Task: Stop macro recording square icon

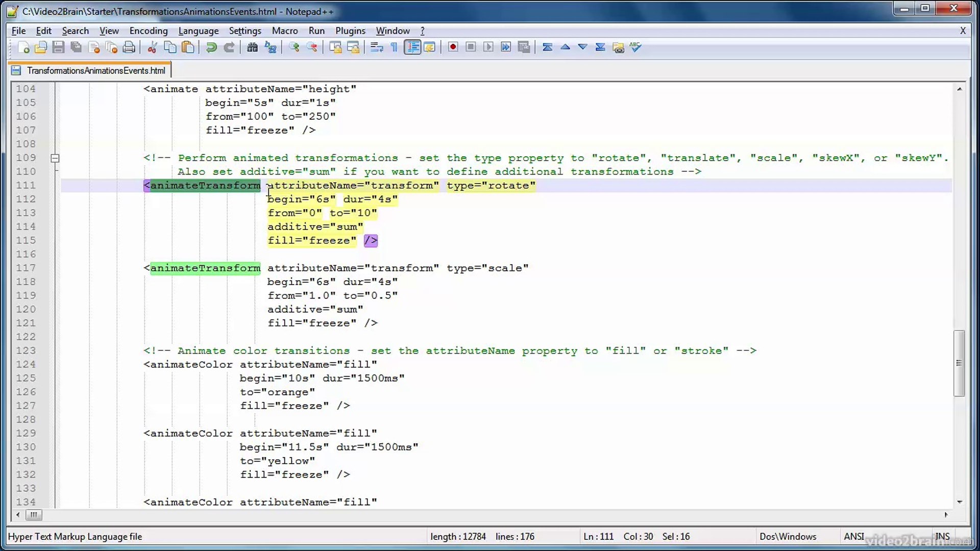Action: click(471, 47)
